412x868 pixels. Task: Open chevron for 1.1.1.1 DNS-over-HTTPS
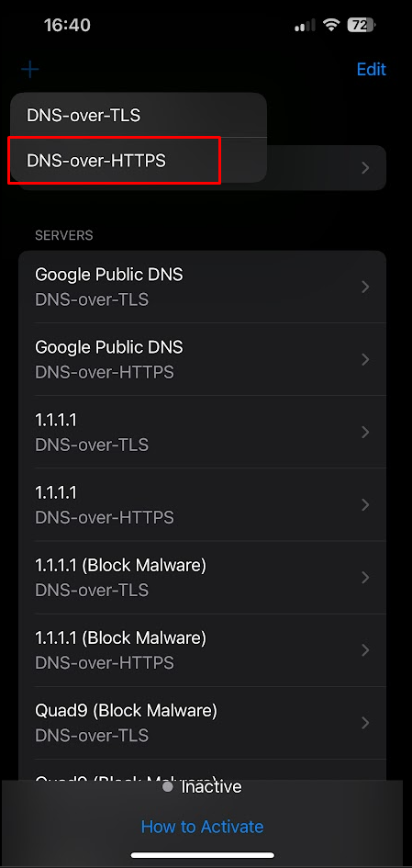(x=365, y=504)
